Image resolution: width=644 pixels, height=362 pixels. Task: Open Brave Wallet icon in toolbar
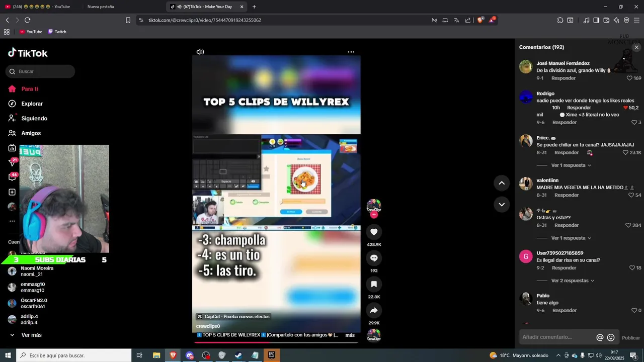tap(606, 20)
